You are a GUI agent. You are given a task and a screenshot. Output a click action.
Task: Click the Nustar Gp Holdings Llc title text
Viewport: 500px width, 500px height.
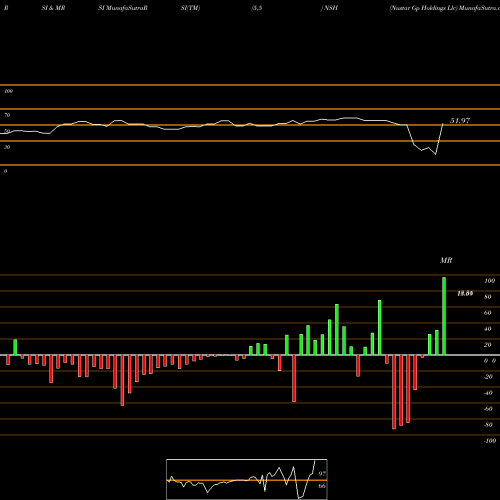pos(423,8)
